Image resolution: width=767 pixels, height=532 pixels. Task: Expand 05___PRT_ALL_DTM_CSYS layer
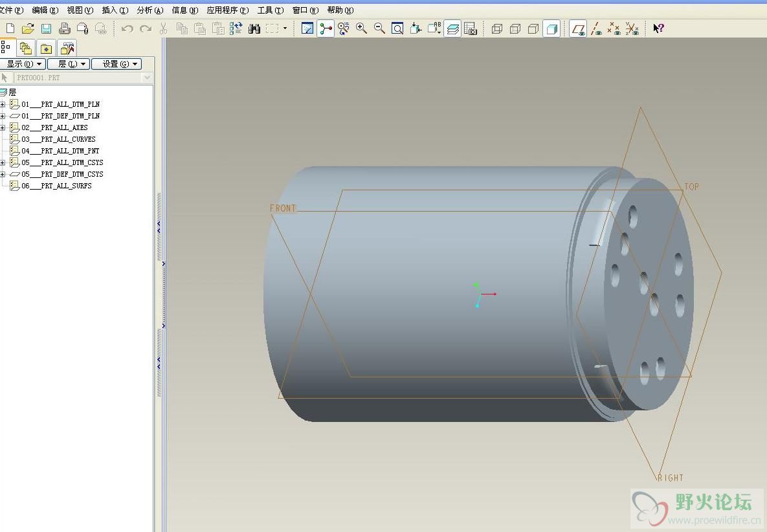point(3,162)
